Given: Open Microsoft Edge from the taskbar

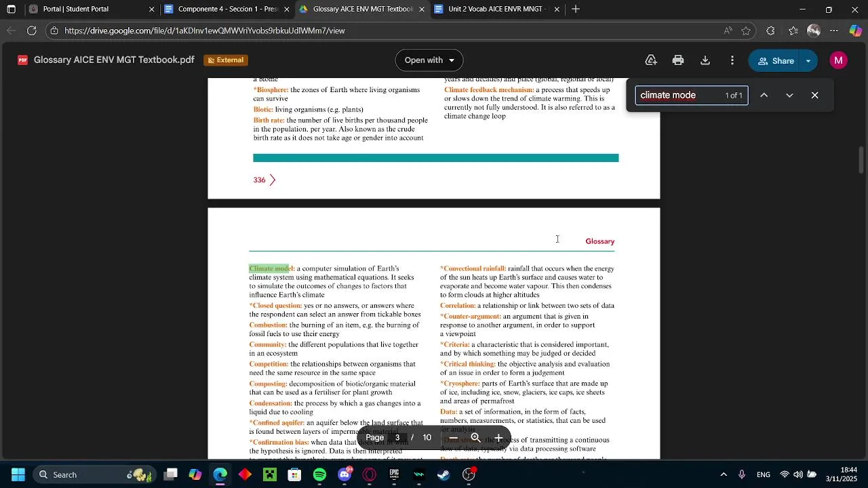Looking at the screenshot, I should tap(220, 474).
